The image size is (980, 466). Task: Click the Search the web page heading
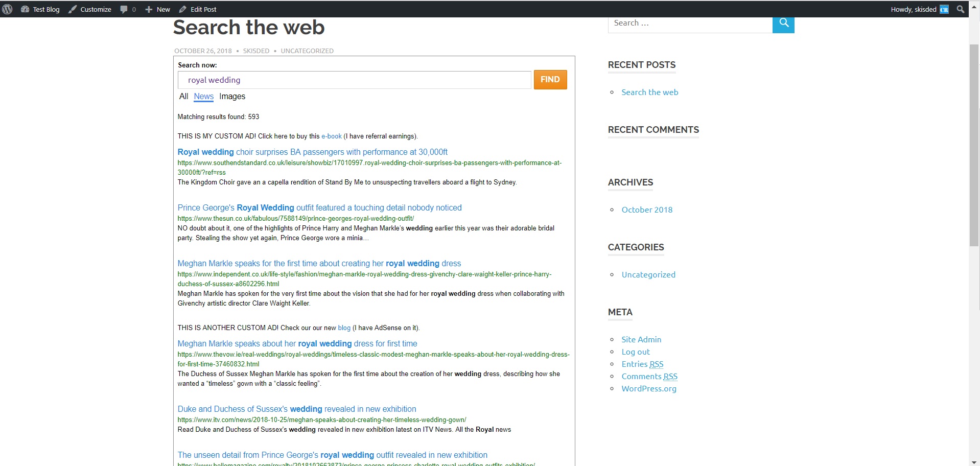point(249,28)
